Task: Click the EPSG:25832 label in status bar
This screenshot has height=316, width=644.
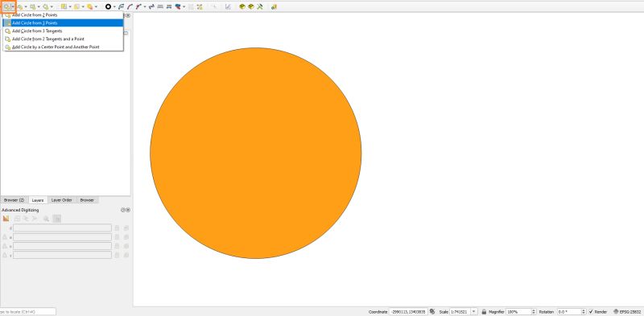Action: (630, 312)
